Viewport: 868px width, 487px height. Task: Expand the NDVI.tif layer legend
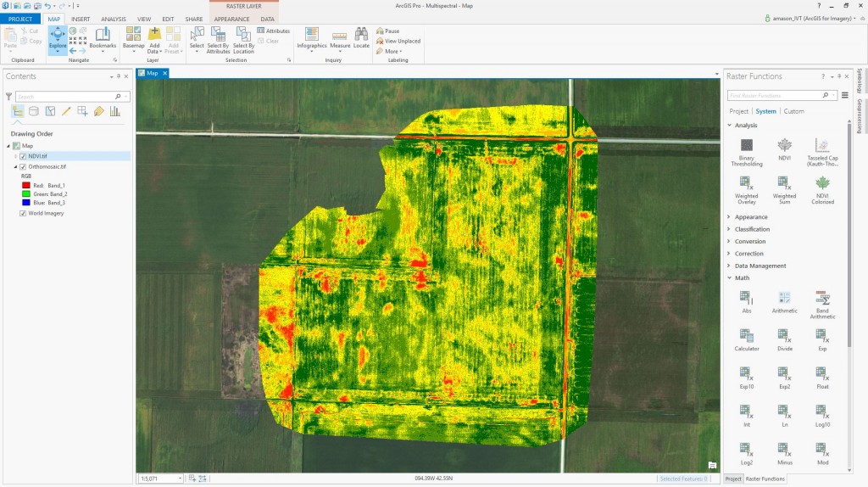15,156
